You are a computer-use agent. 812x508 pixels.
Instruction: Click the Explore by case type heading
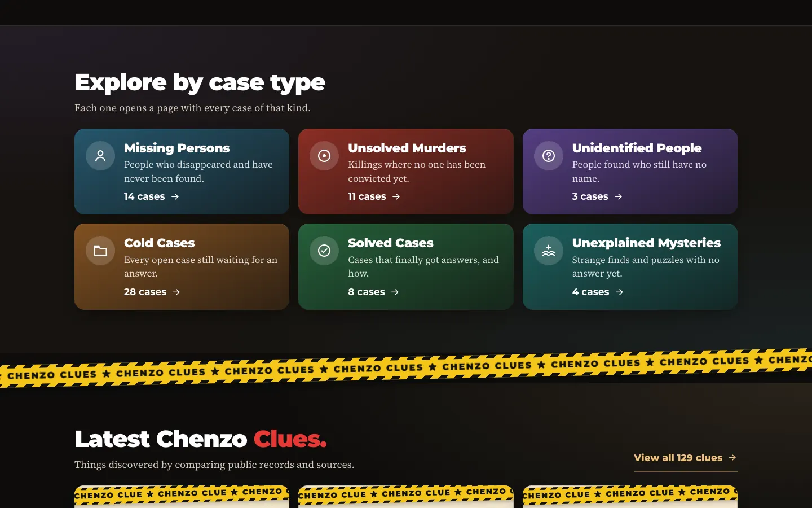(x=200, y=83)
